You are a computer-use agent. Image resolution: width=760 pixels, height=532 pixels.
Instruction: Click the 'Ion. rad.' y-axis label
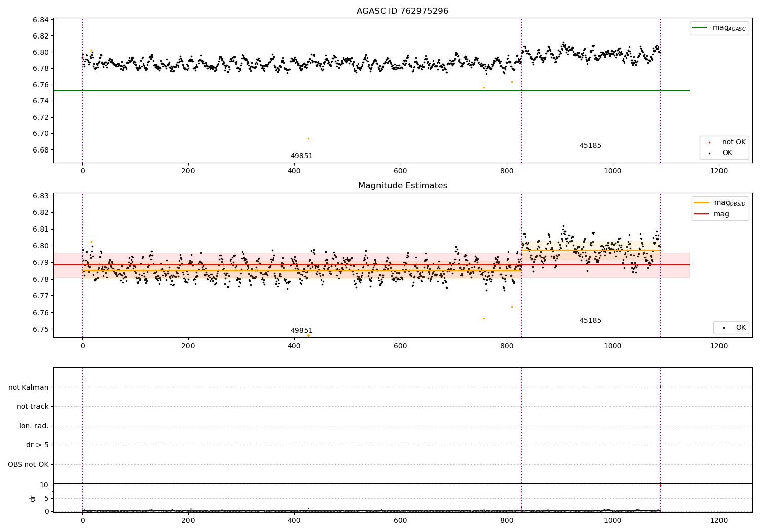pos(34,426)
